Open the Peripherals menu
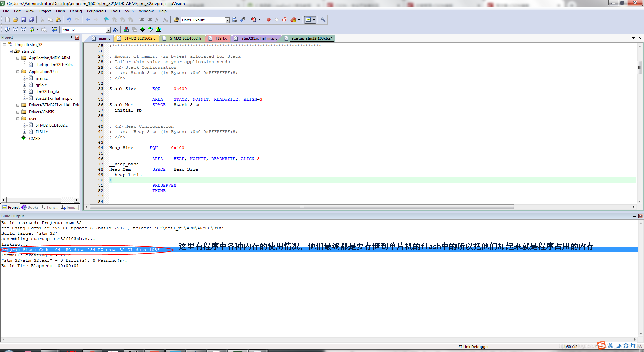The width and height of the screenshot is (644, 352). pyautogui.click(x=96, y=11)
